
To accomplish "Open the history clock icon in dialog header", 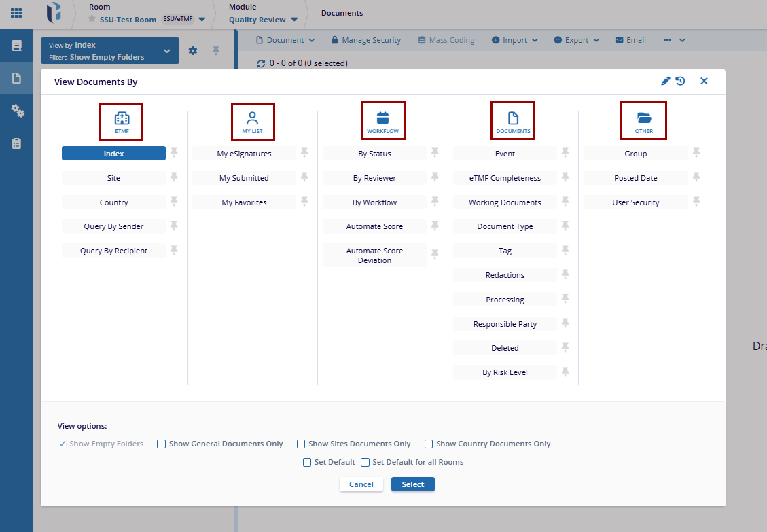I will tap(680, 82).
